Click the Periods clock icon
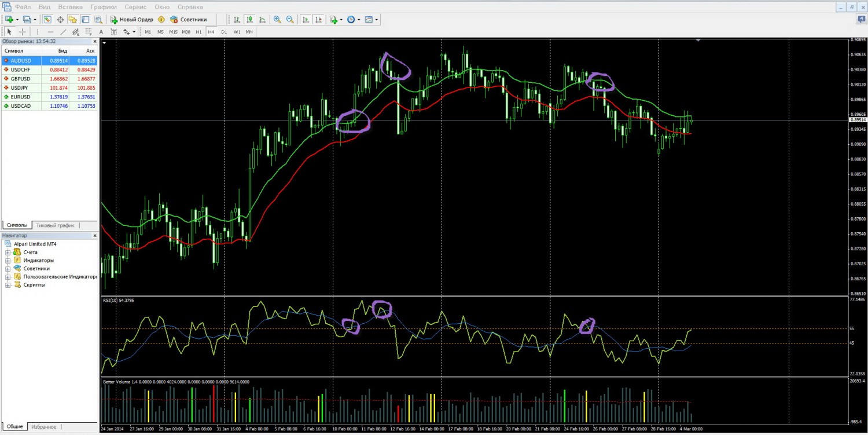Screen dimensions: 868x435 coord(351,19)
